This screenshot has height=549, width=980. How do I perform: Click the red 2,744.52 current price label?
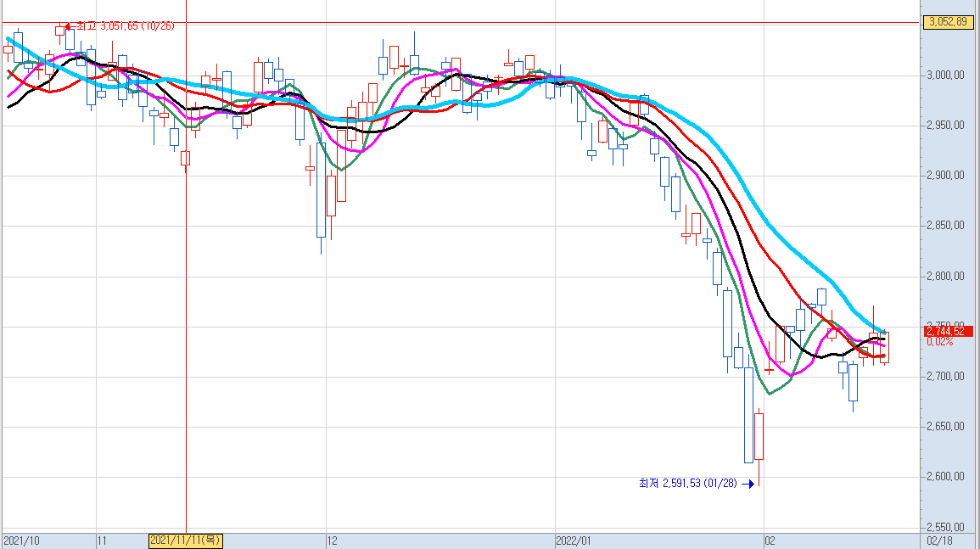(x=948, y=332)
